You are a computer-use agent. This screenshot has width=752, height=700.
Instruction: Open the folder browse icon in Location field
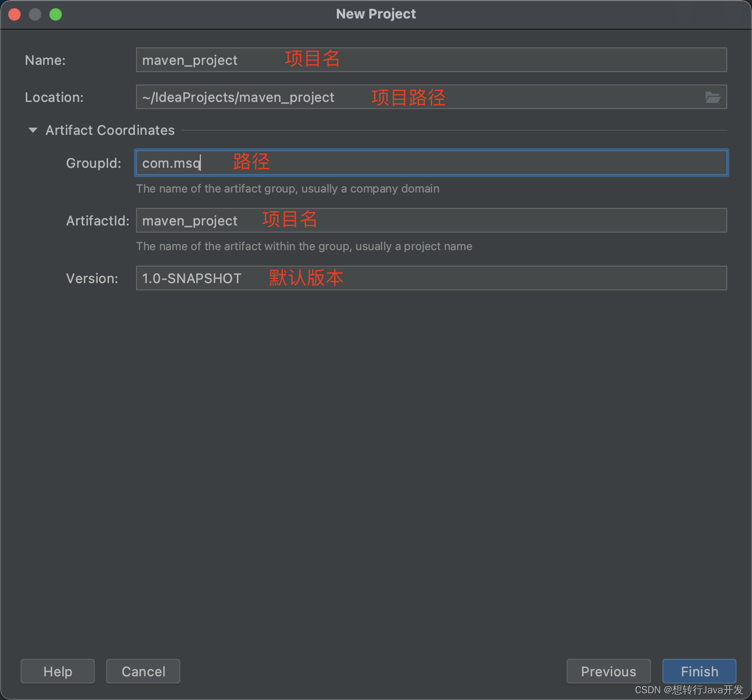coord(713,97)
